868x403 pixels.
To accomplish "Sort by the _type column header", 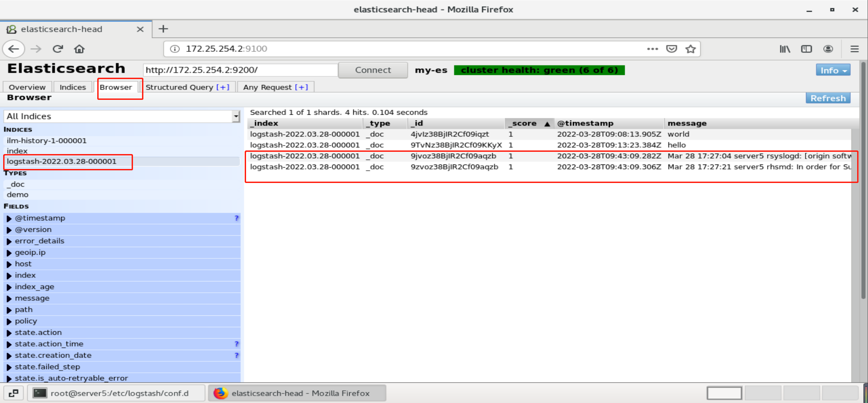I will [386, 123].
